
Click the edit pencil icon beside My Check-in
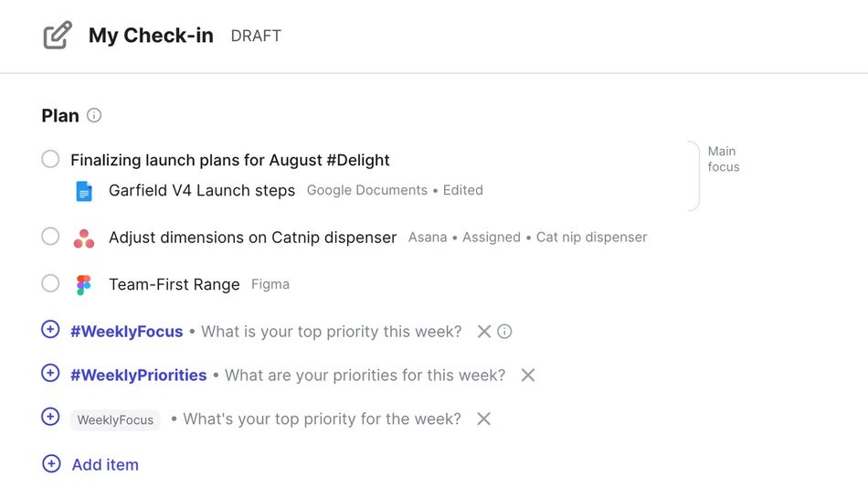(58, 36)
